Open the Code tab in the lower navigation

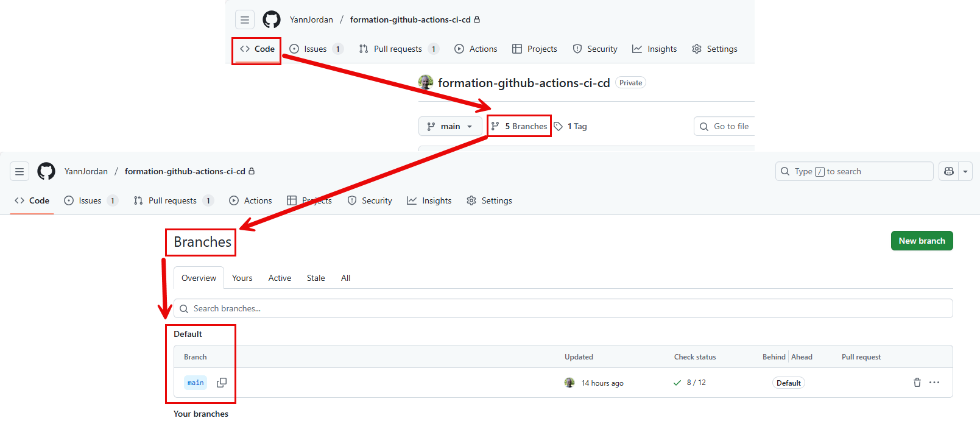[32, 200]
